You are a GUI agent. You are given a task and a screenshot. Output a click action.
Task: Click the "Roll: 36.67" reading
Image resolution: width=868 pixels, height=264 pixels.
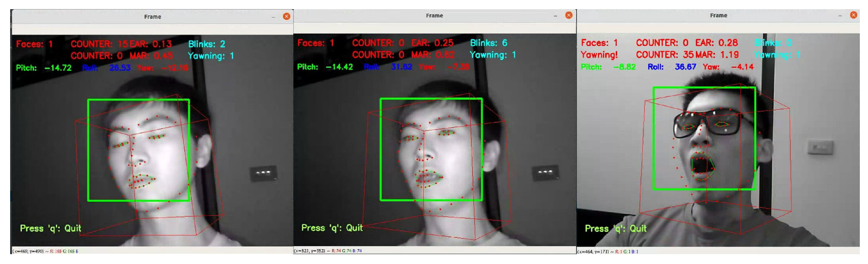pos(672,67)
